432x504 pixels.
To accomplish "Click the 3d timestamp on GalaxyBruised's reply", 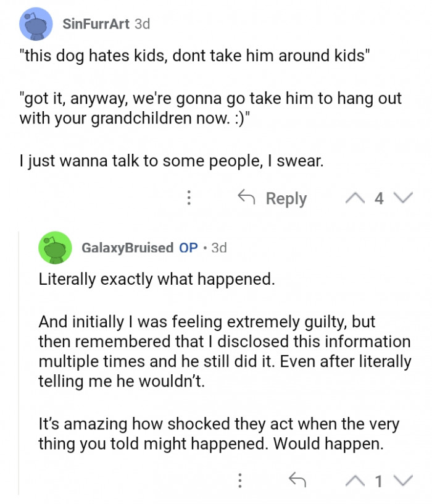I will click(x=219, y=248).
